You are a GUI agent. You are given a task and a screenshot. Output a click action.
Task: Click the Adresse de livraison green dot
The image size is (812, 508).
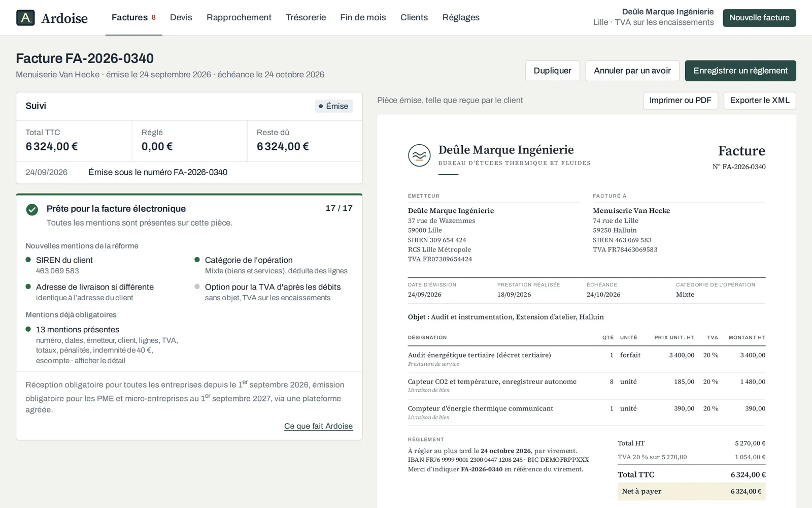coord(28,287)
